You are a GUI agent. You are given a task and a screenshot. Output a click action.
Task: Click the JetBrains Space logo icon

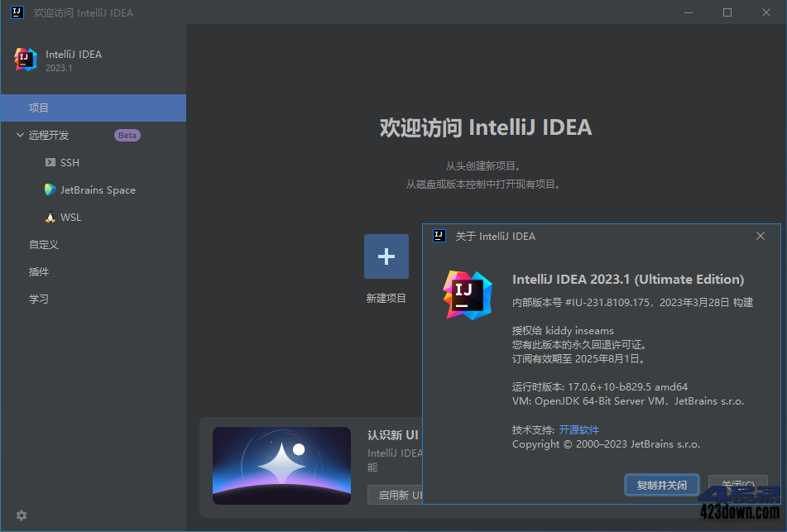click(x=50, y=189)
